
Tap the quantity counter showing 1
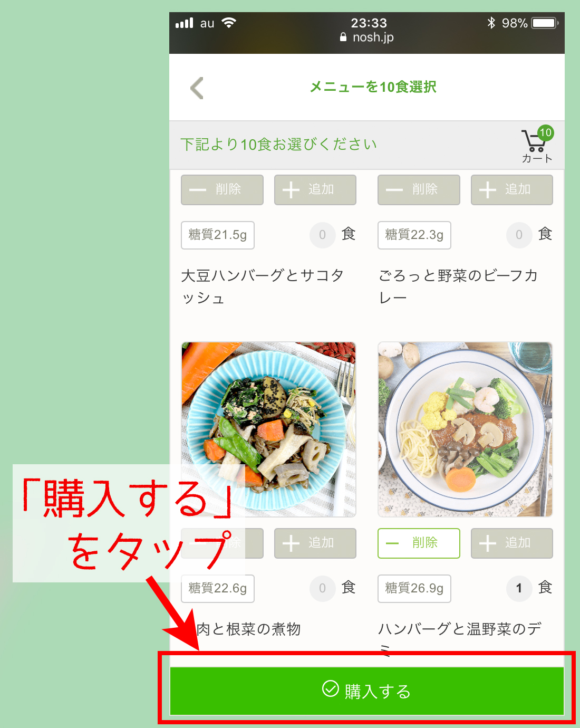519,588
